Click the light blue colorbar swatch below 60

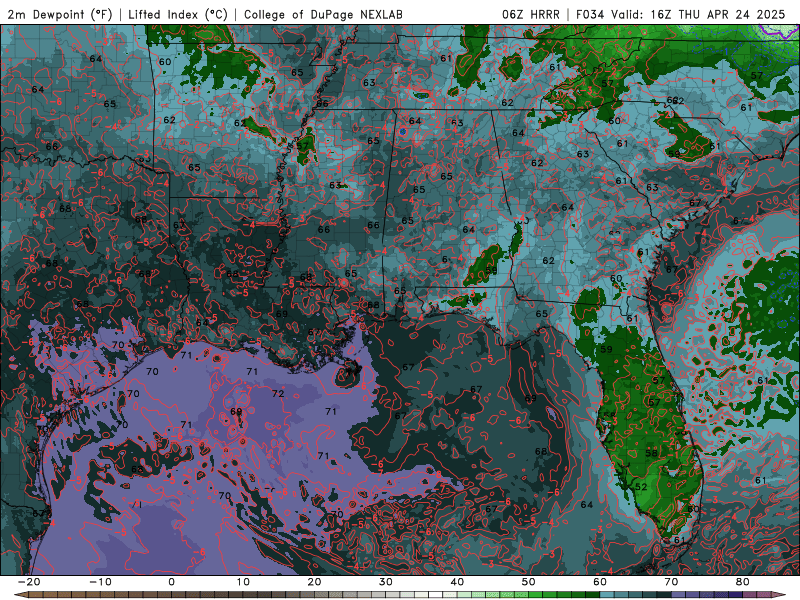(x=607, y=595)
